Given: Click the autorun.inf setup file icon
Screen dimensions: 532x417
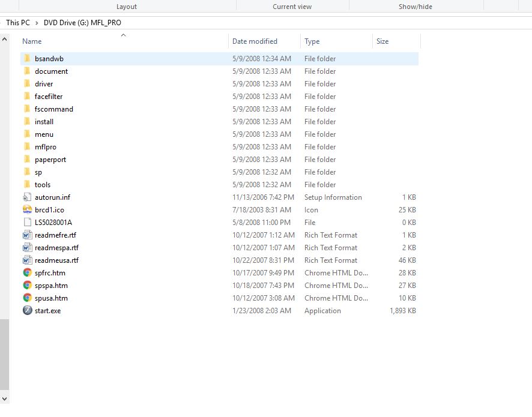Looking at the screenshot, I should click(27, 197).
